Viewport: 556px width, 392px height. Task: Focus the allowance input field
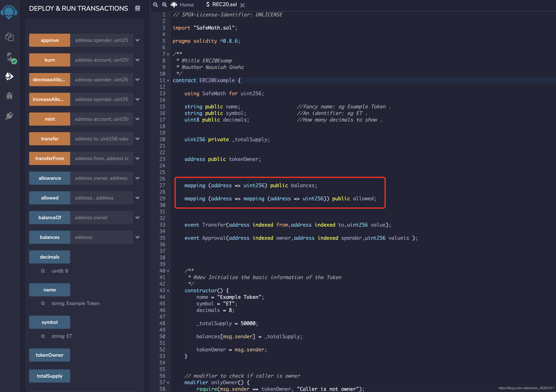pos(102,178)
